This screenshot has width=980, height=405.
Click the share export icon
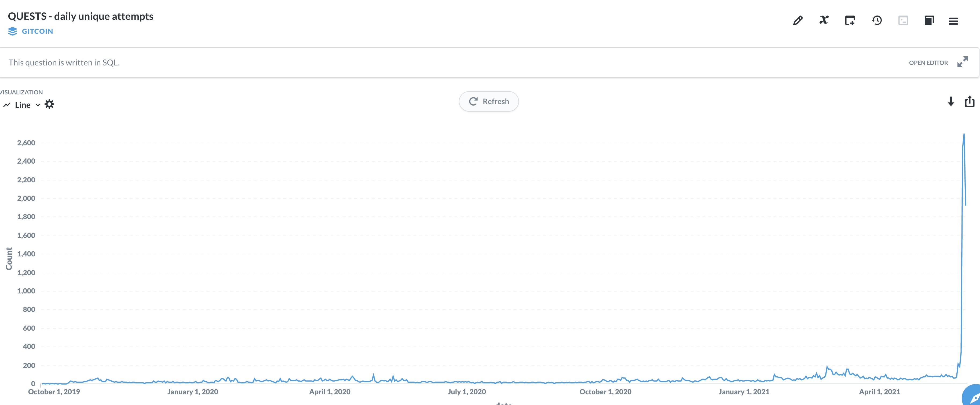(970, 102)
